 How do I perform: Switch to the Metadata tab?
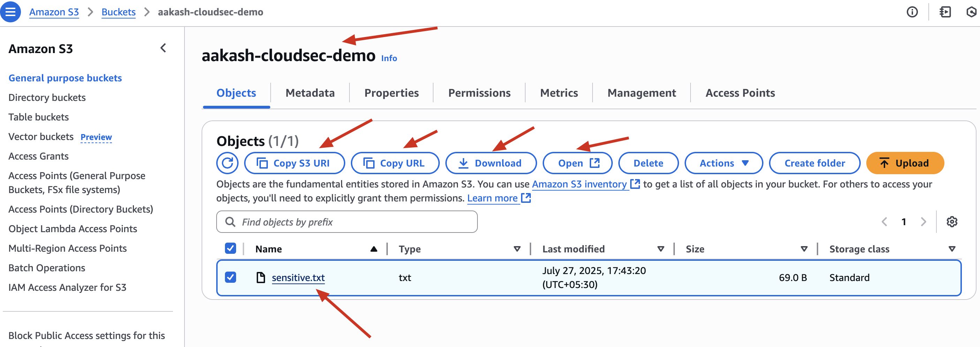point(310,93)
